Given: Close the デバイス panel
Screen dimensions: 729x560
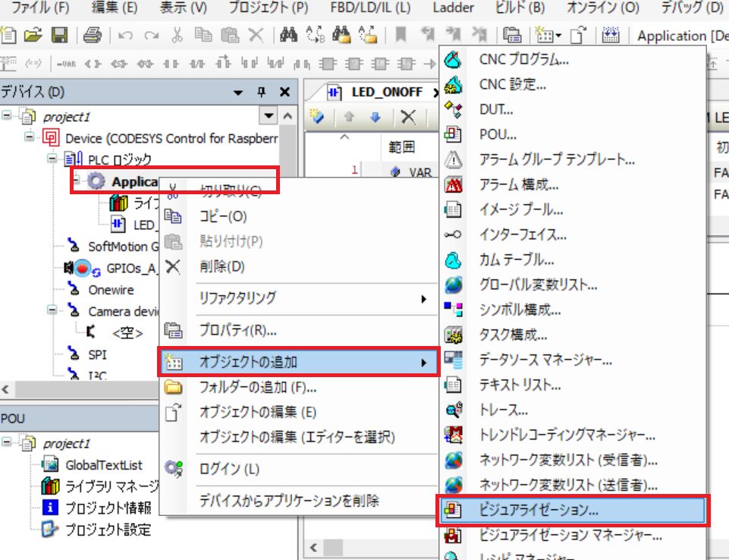Looking at the screenshot, I should (x=285, y=92).
